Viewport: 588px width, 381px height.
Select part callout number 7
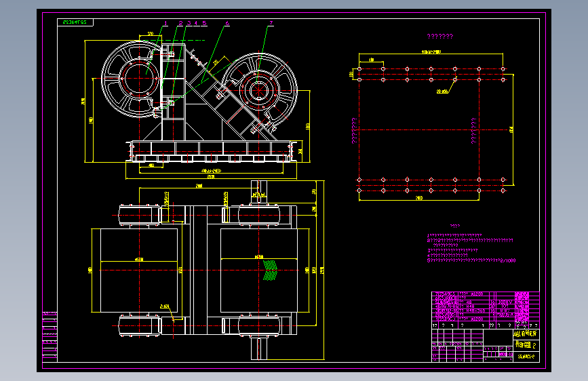pos(271,23)
